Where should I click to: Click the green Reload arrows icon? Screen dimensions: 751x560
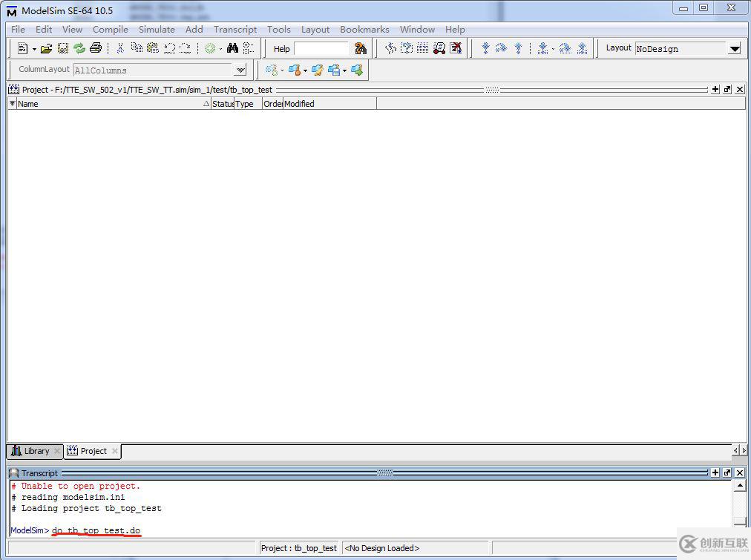[79, 48]
